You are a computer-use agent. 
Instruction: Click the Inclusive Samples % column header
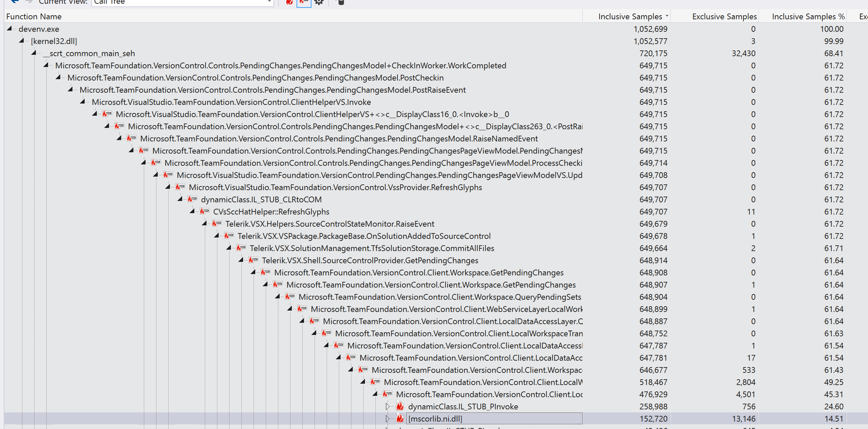808,17
